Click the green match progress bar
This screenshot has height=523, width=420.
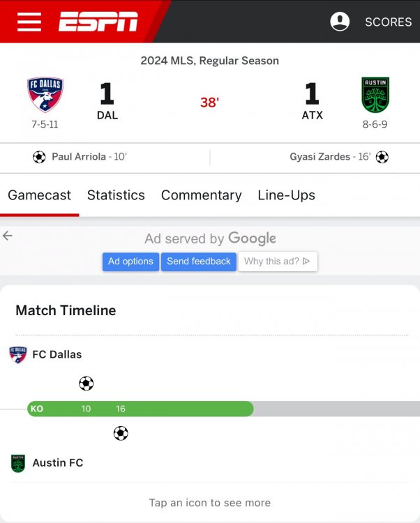174,409
